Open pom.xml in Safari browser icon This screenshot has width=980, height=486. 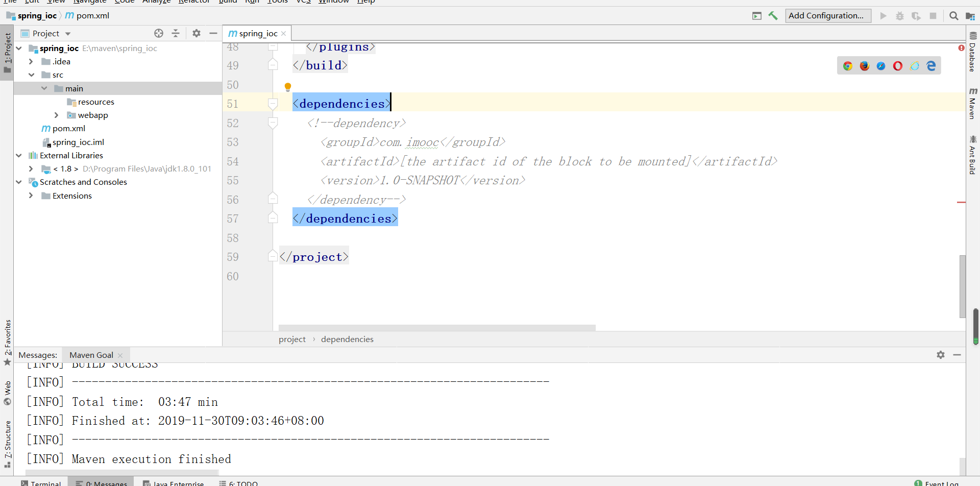click(881, 66)
